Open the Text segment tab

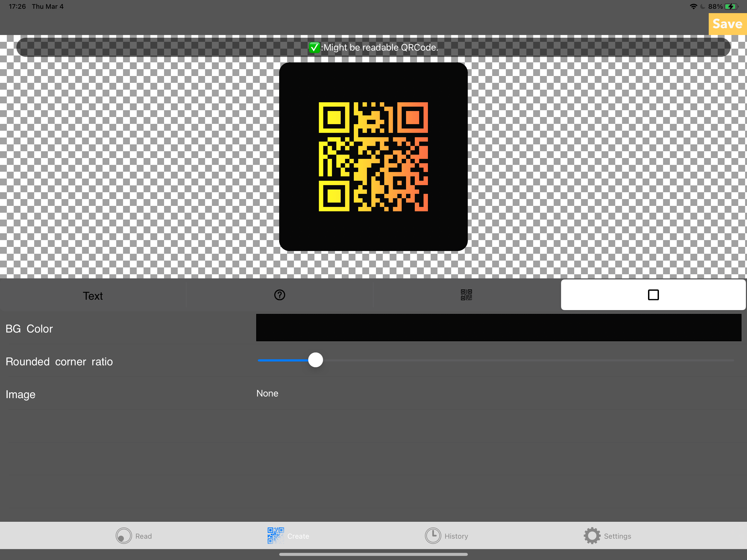click(x=93, y=295)
